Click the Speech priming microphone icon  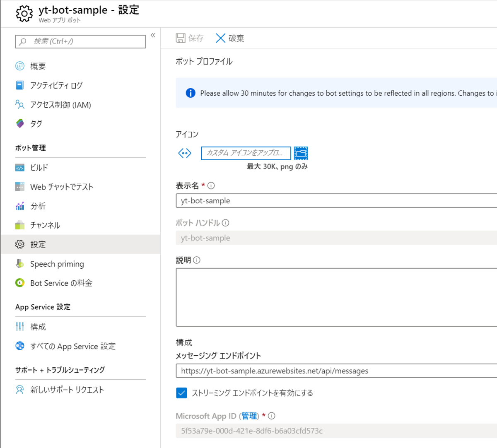click(x=20, y=264)
